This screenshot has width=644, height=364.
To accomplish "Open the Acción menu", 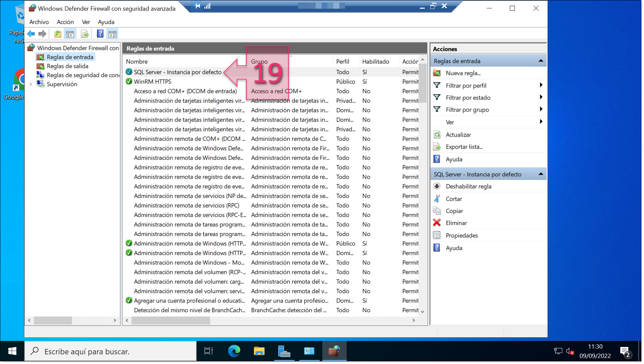I will 65,22.
